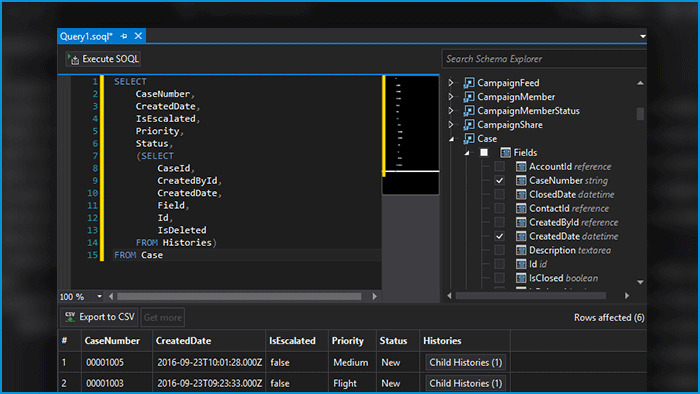The height and width of the screenshot is (394, 700).
Task: Toggle the Fields select-all checkbox
Action: [484, 153]
